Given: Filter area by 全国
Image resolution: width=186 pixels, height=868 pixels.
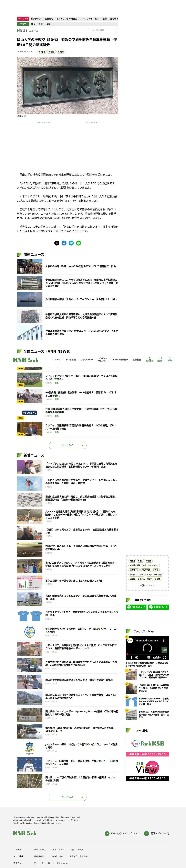Looking at the screenshot, I should (x=48, y=24).
